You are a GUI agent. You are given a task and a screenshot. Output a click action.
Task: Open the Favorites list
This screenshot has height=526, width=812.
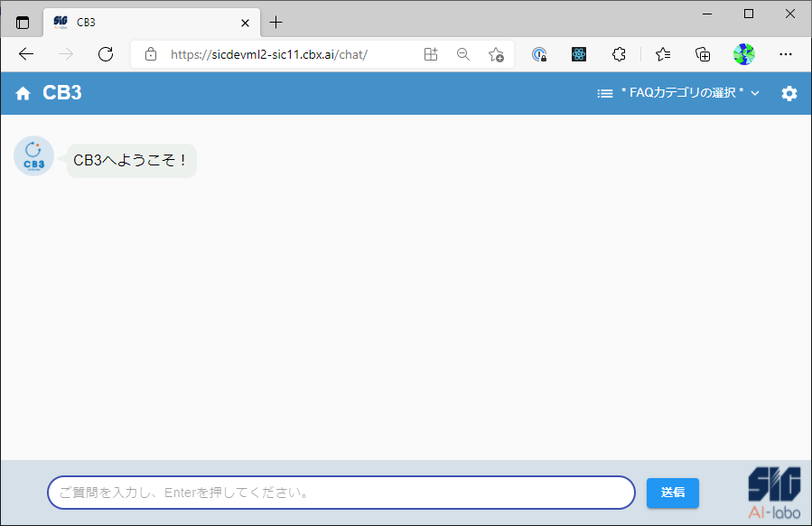(663, 54)
